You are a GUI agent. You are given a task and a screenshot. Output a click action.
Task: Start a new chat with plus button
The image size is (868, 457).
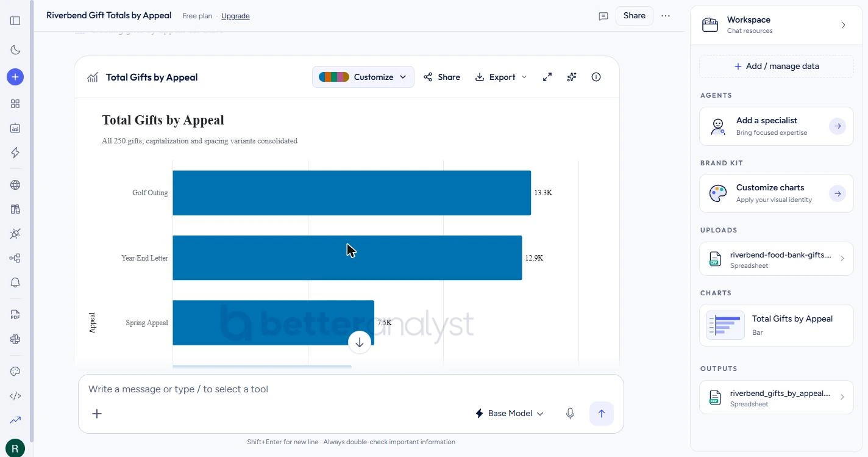point(15,77)
